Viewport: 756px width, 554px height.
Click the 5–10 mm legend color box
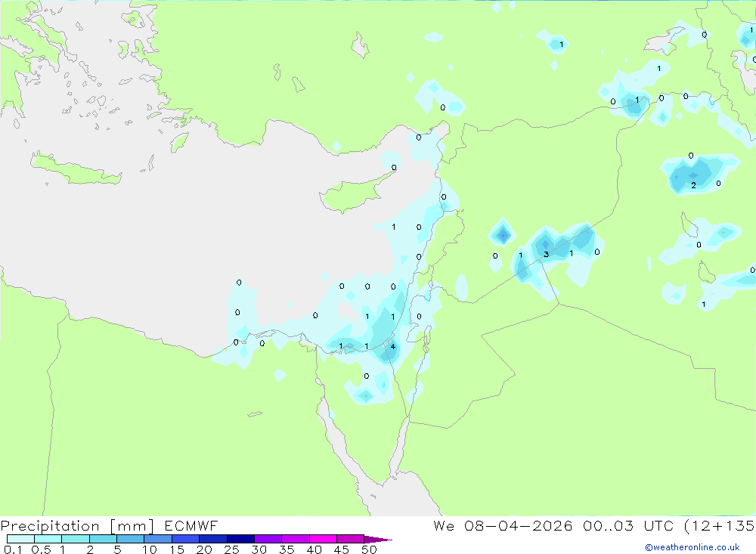130,539
